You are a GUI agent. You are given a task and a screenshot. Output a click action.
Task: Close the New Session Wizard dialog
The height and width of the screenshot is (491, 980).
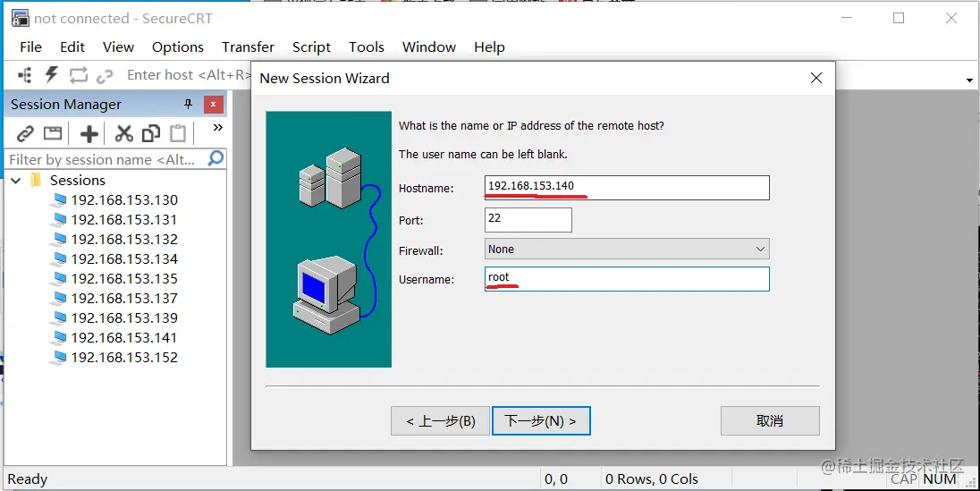click(815, 78)
